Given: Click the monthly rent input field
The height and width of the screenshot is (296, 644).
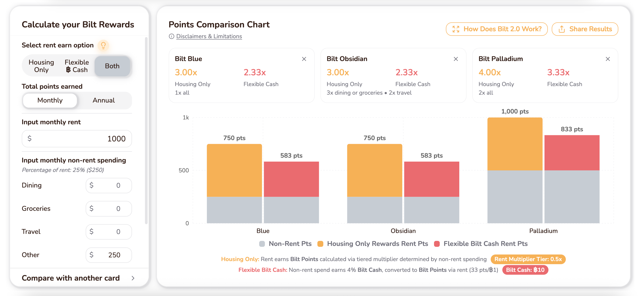Looking at the screenshot, I should [x=77, y=139].
